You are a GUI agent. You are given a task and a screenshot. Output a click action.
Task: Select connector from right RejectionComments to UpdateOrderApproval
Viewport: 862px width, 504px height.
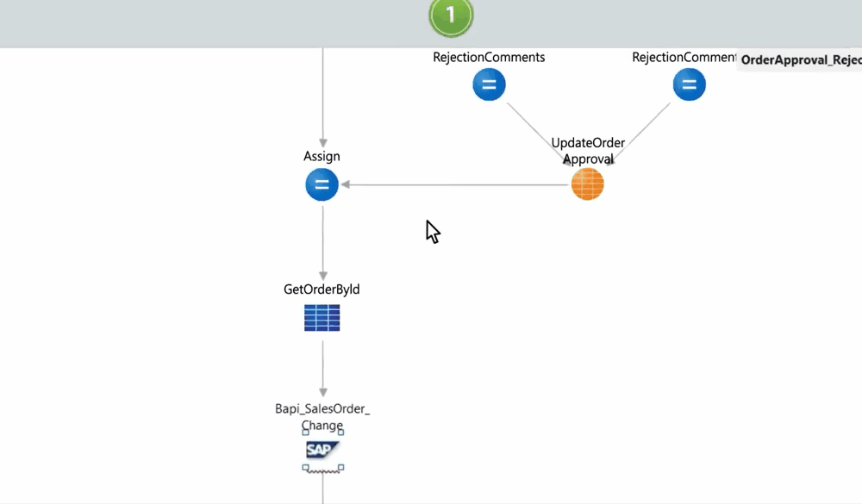640,134
